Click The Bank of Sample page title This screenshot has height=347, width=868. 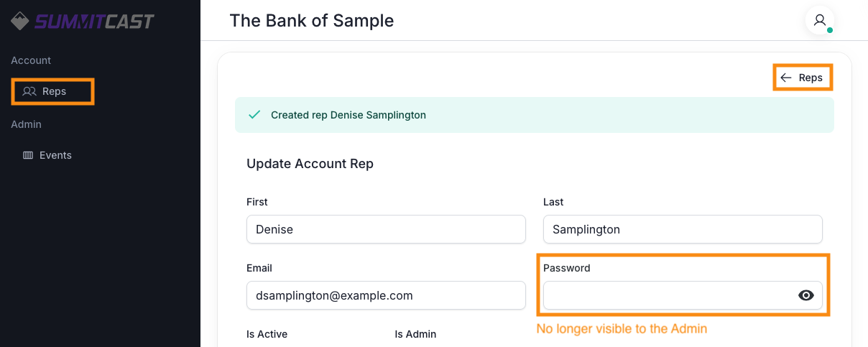(x=312, y=20)
